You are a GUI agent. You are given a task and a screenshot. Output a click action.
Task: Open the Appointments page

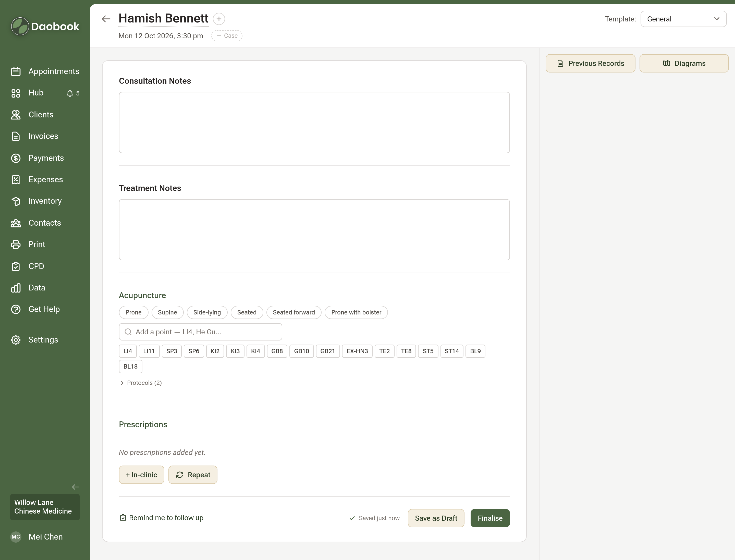pos(45,71)
